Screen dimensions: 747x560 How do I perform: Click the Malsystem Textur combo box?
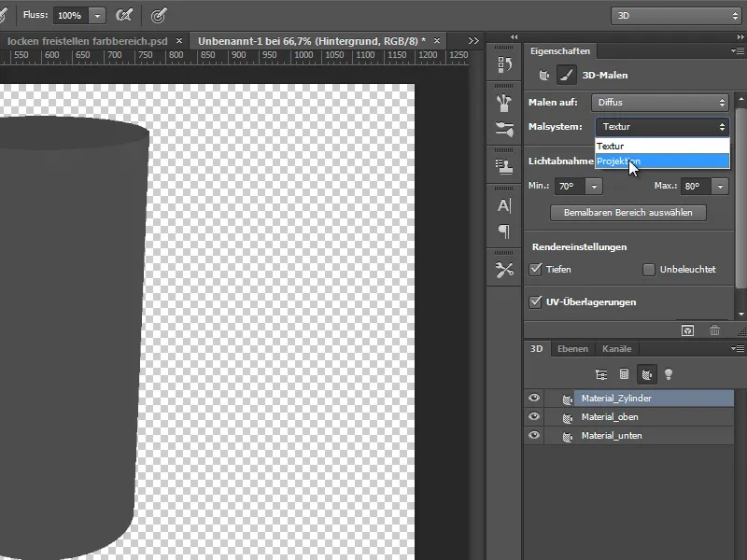(x=662, y=127)
